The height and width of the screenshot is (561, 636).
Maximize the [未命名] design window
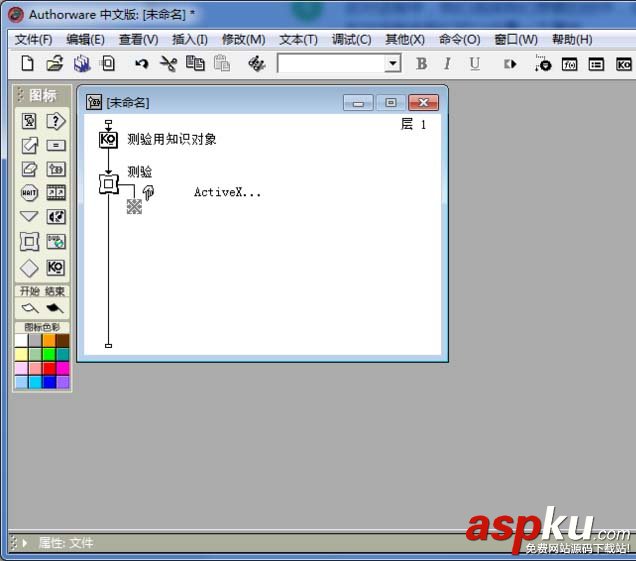391,103
